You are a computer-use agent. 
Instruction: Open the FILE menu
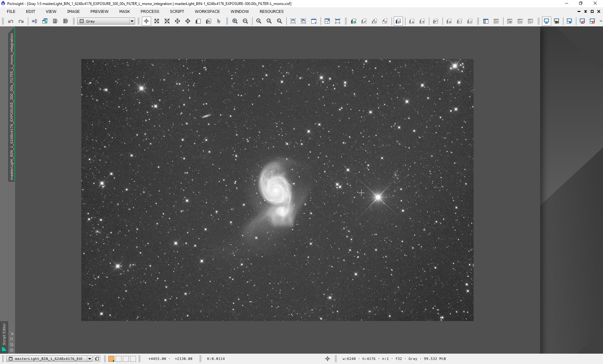pyautogui.click(x=11, y=11)
